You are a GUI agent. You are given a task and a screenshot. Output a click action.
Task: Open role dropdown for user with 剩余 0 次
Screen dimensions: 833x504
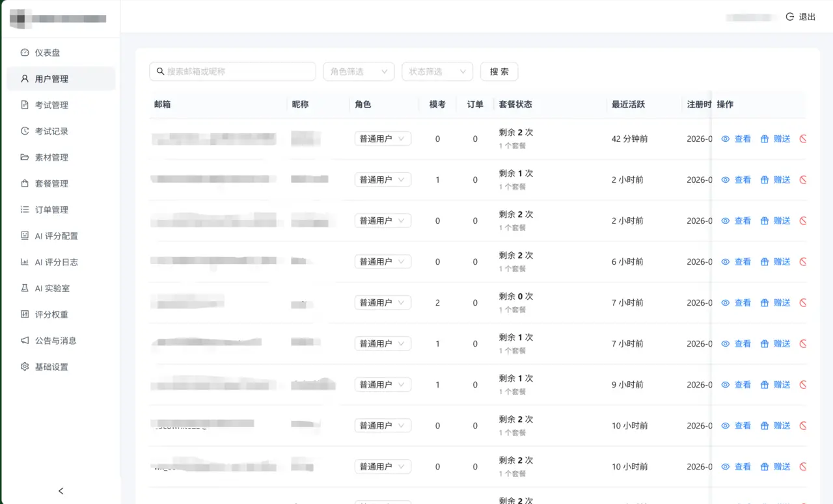pos(383,302)
